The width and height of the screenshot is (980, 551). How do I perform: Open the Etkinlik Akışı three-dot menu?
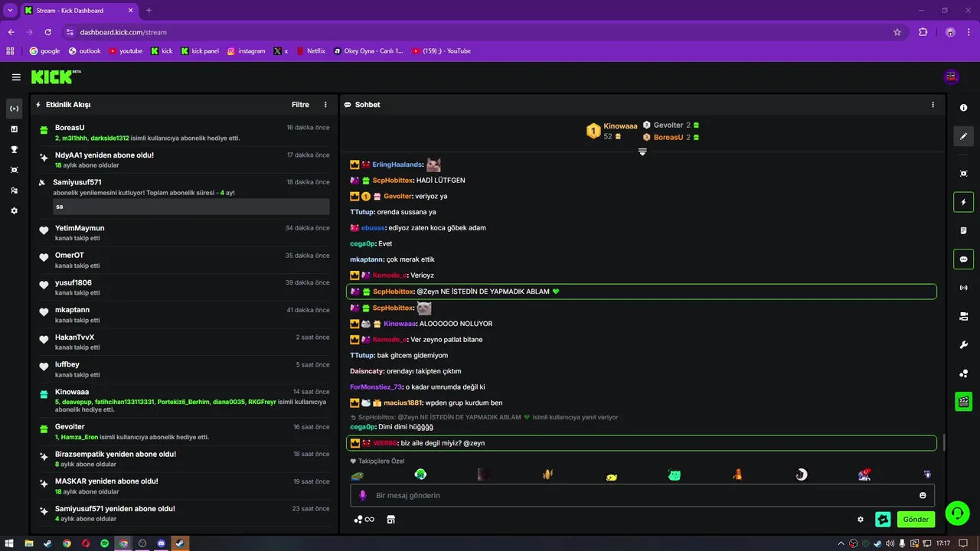click(325, 105)
